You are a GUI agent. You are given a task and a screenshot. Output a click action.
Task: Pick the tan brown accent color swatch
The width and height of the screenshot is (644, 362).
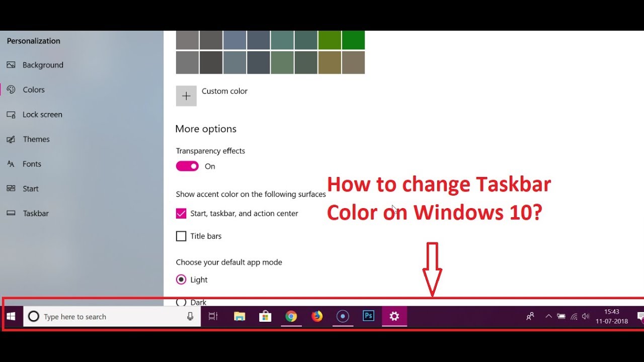point(353,63)
